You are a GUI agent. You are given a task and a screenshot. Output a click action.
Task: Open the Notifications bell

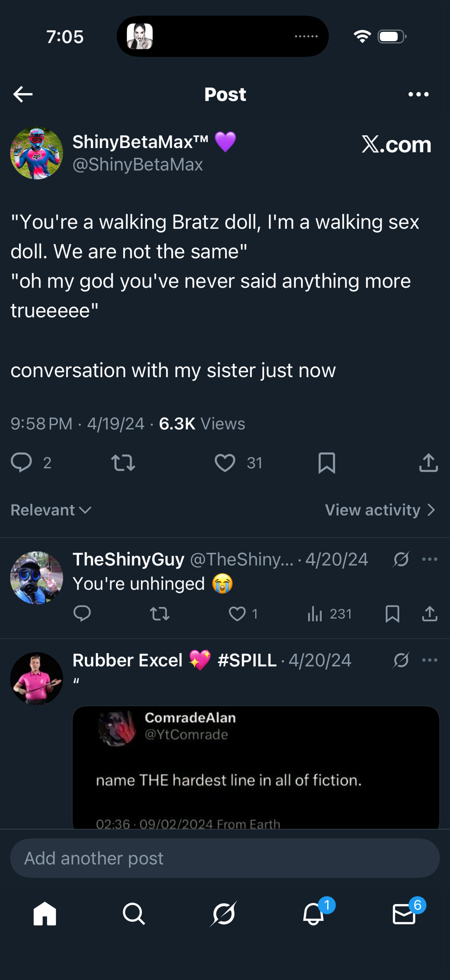(x=313, y=914)
